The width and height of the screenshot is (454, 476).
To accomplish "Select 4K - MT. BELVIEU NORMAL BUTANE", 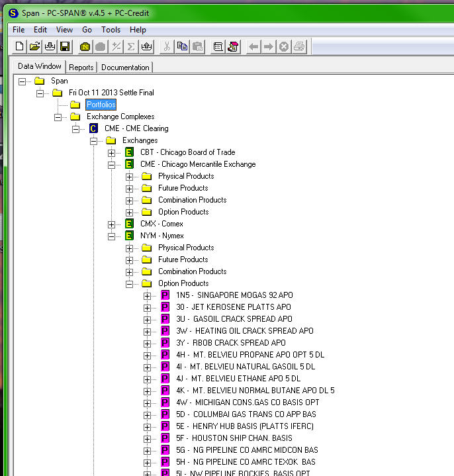I will click(255, 391).
